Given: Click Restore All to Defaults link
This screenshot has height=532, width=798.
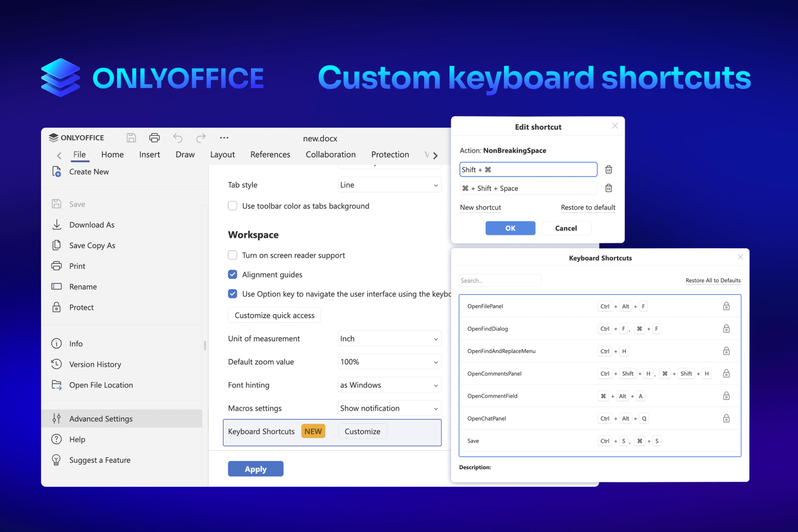Looking at the screenshot, I should [x=713, y=280].
